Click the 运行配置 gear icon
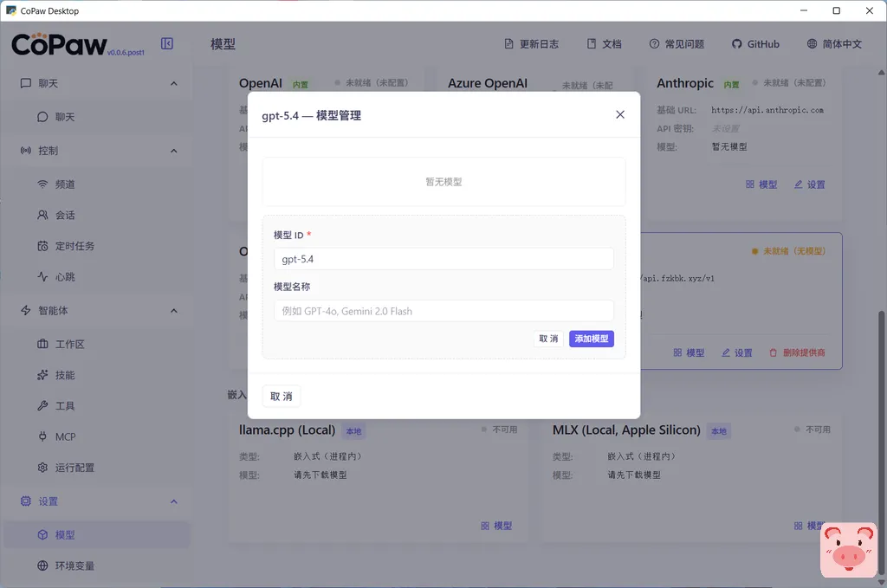Viewport: 887px width, 588px height. (42, 468)
